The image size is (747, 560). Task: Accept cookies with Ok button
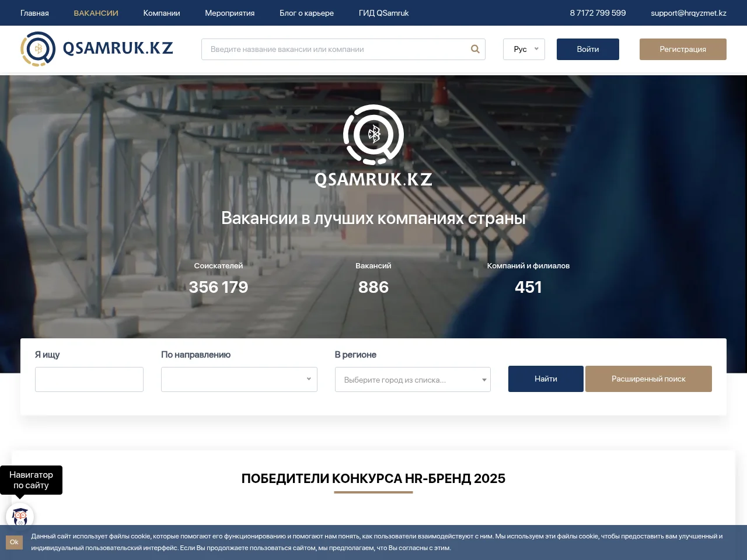14,542
